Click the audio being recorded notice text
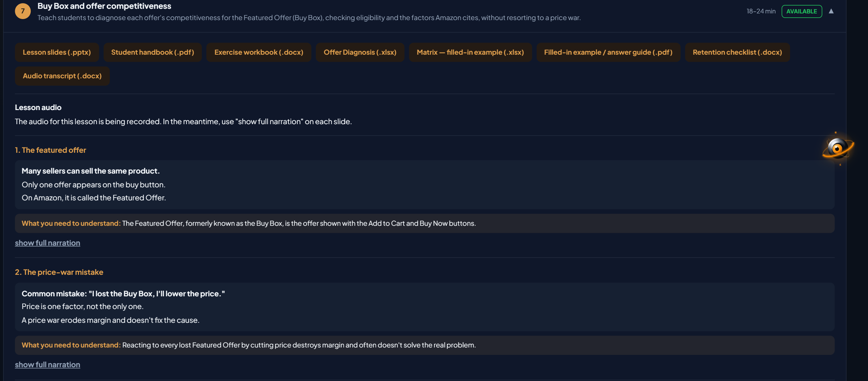This screenshot has height=381, width=868. [183, 121]
